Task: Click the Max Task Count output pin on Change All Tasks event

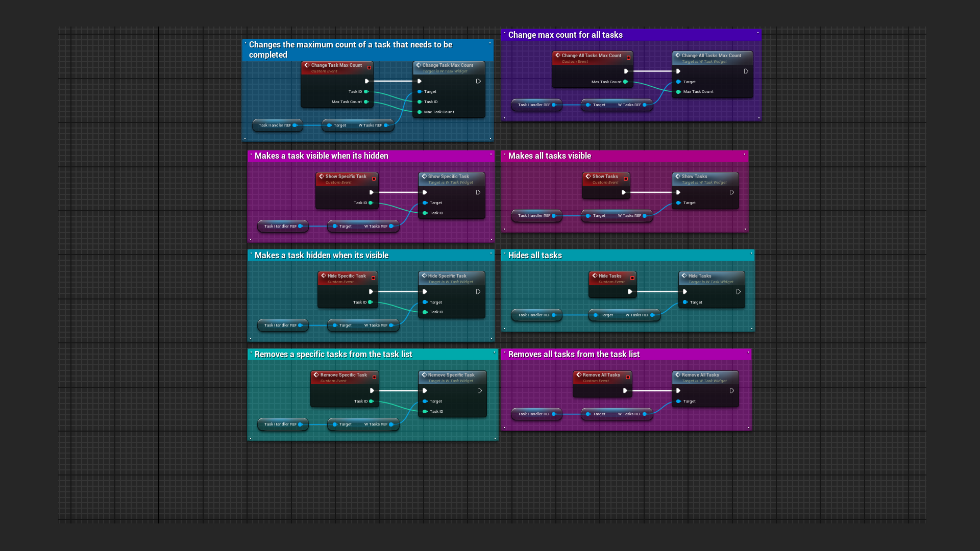Action: click(625, 82)
